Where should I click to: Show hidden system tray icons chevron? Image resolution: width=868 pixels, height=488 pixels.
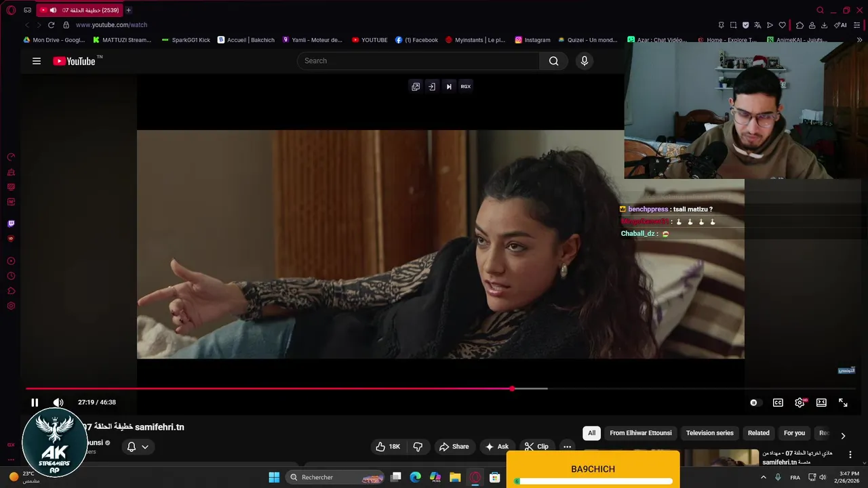click(x=764, y=477)
